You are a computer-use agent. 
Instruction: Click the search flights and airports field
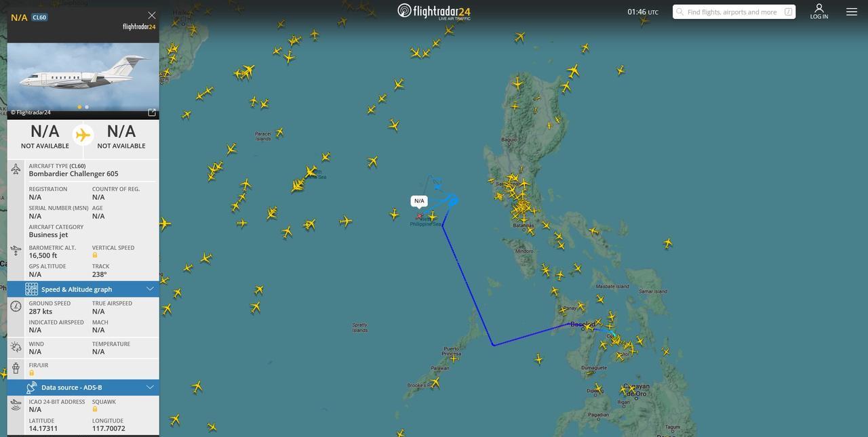pyautogui.click(x=734, y=12)
